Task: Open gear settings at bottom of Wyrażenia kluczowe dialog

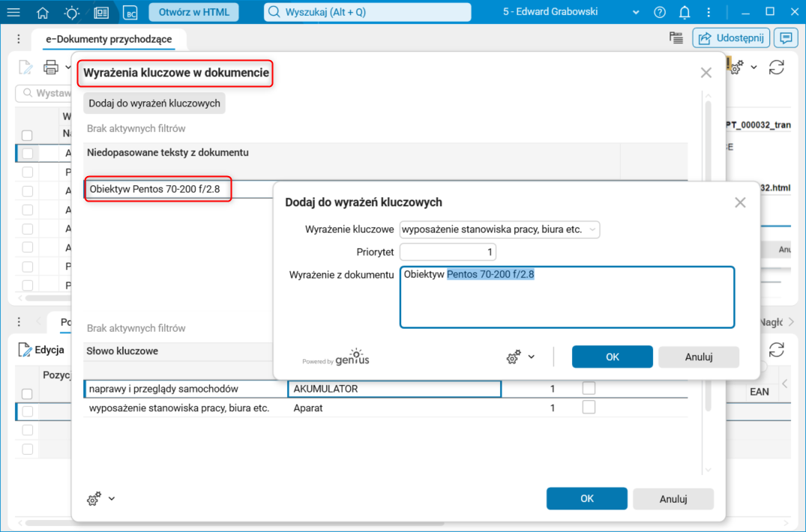Action: 94,498
